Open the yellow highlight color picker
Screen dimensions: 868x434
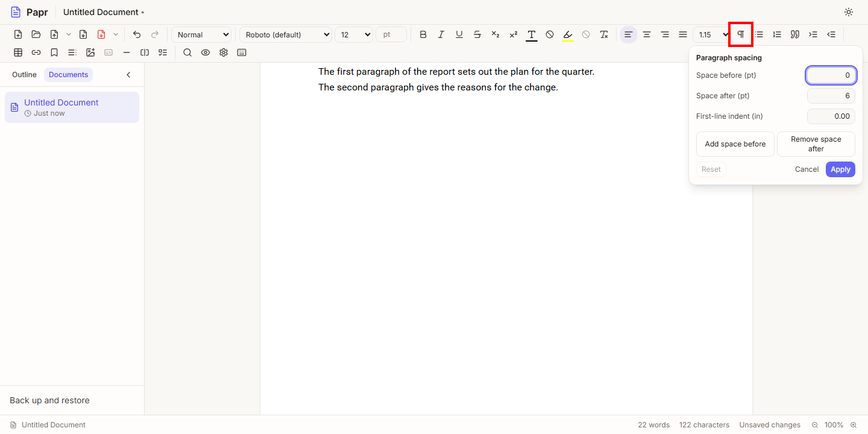click(x=568, y=34)
